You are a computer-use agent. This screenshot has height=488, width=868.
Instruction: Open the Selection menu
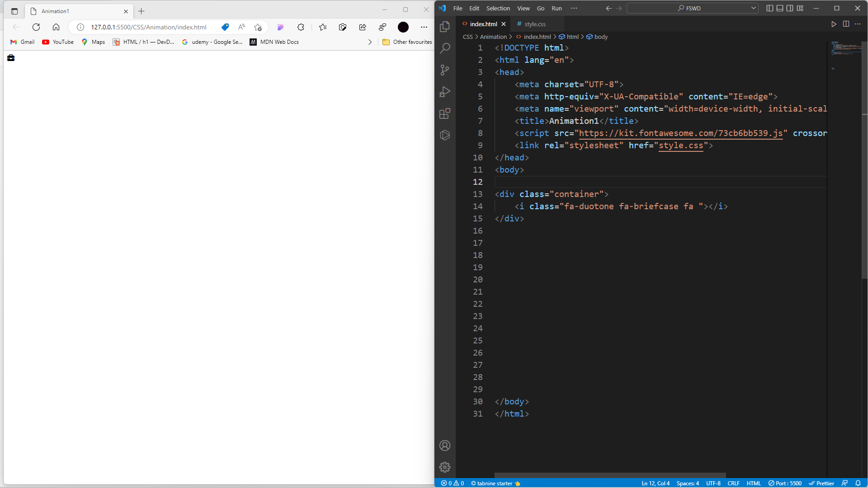498,8
